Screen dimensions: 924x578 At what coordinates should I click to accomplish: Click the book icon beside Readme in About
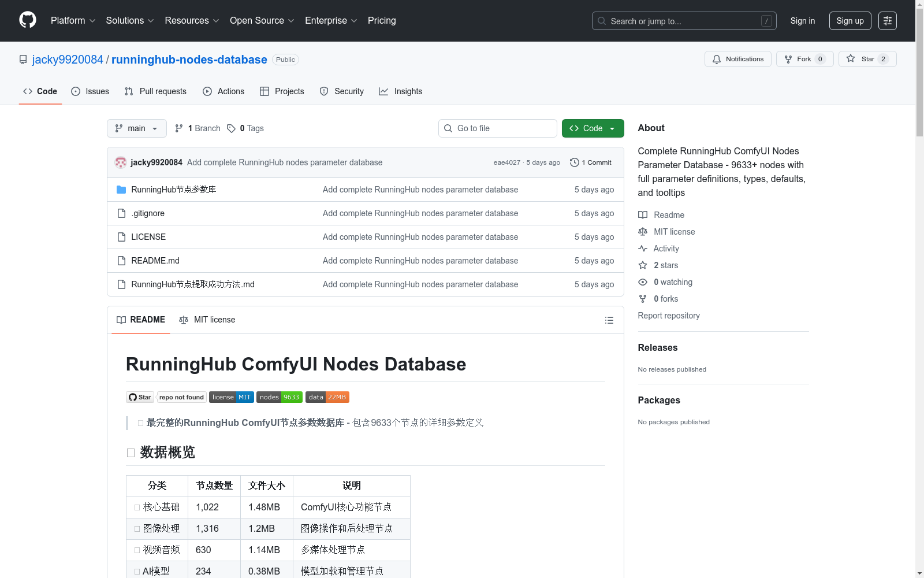[x=643, y=215]
